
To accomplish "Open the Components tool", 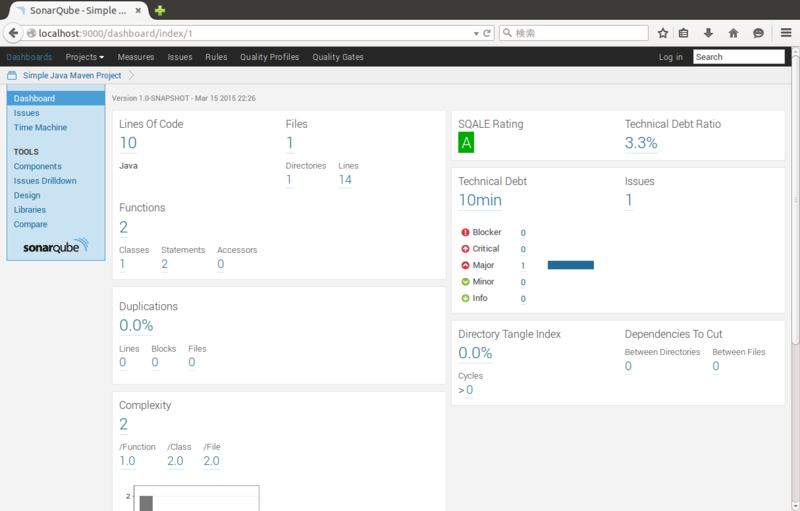I will point(38,166).
